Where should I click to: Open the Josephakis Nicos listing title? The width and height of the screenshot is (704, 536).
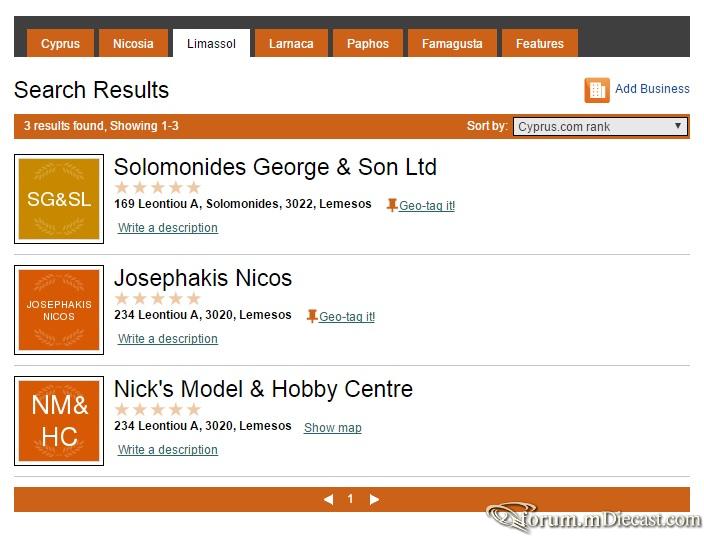pos(203,278)
